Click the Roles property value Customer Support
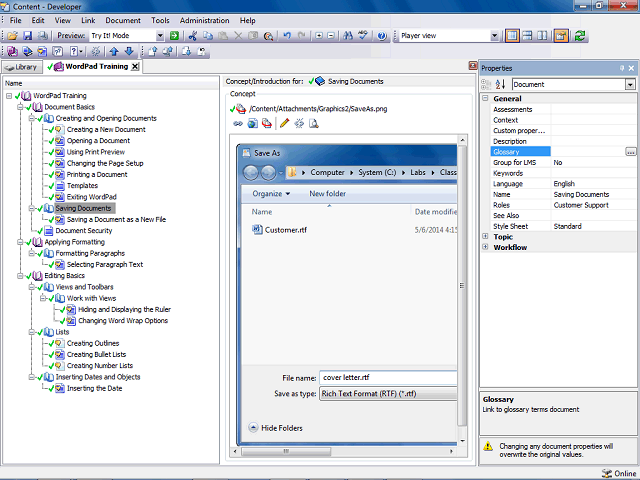The height and width of the screenshot is (480, 640). click(x=581, y=205)
